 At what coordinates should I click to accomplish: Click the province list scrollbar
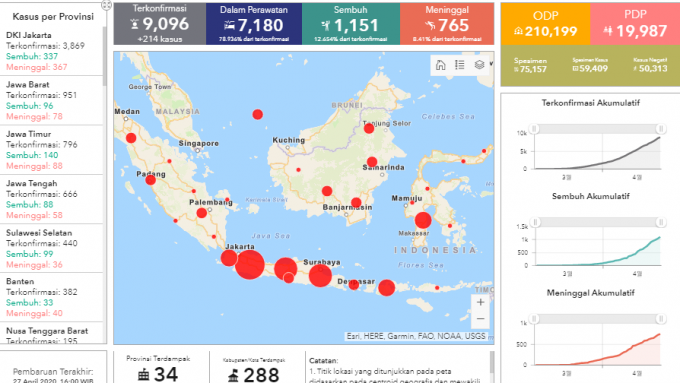[105, 56]
